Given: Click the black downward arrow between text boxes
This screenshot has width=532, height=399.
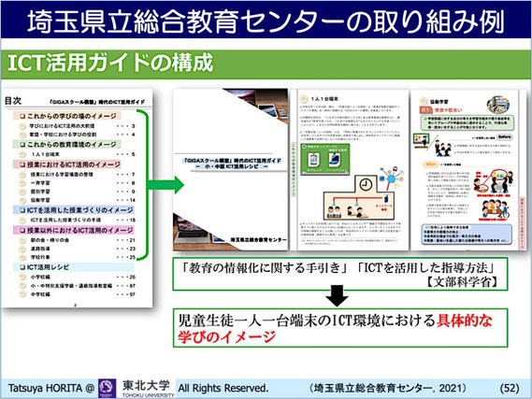Looking at the screenshot, I should tap(337, 295).
